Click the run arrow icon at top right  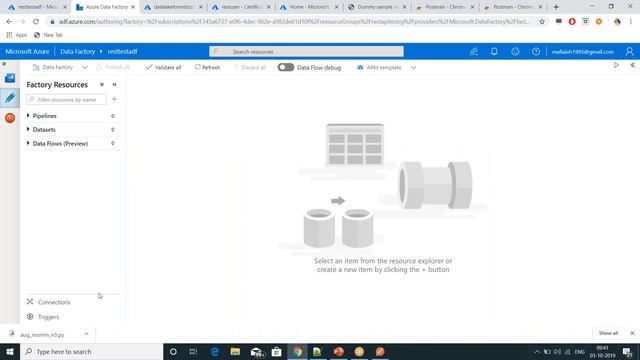(x=616, y=65)
